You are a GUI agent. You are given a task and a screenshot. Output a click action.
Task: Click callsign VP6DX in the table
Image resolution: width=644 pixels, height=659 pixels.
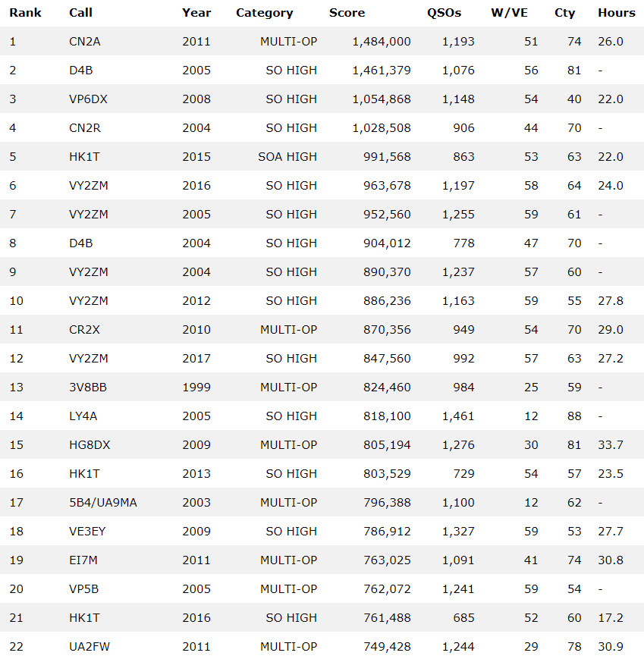88,99
